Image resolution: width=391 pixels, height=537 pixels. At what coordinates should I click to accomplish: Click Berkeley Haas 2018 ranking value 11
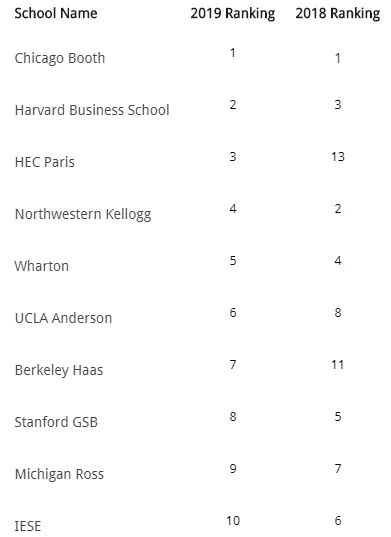(x=338, y=365)
